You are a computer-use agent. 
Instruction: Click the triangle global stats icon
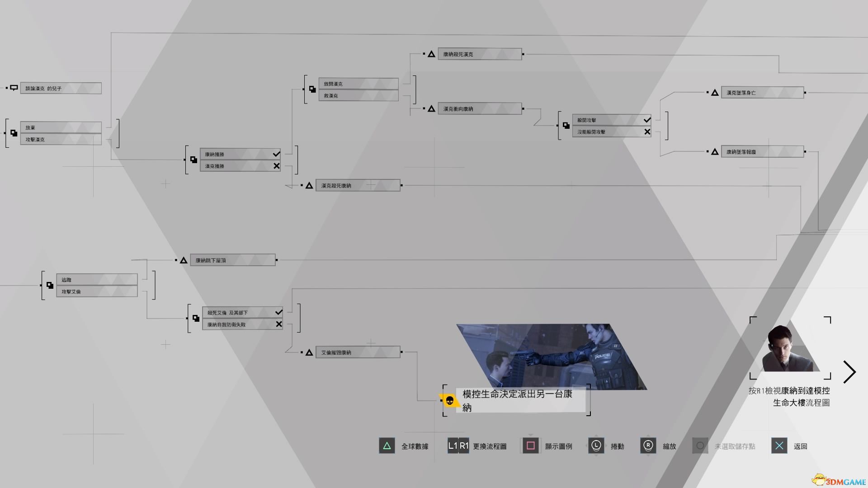pos(387,445)
